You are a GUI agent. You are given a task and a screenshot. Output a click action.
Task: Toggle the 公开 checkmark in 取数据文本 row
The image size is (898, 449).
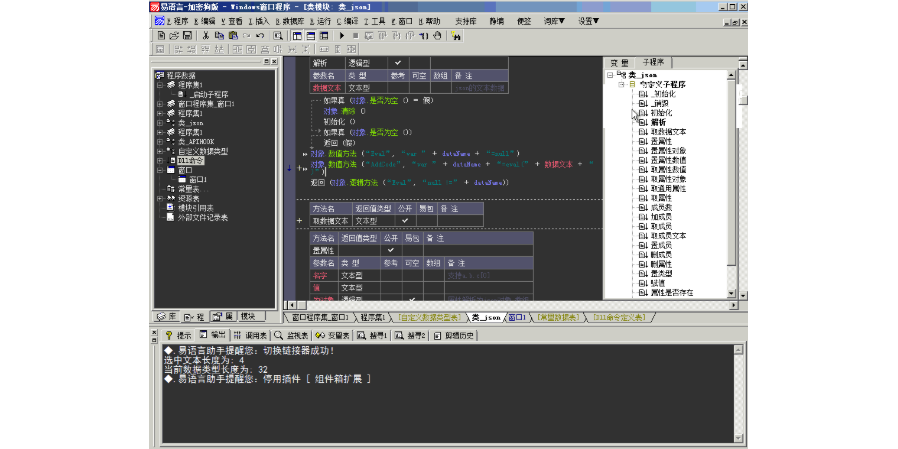coord(404,220)
